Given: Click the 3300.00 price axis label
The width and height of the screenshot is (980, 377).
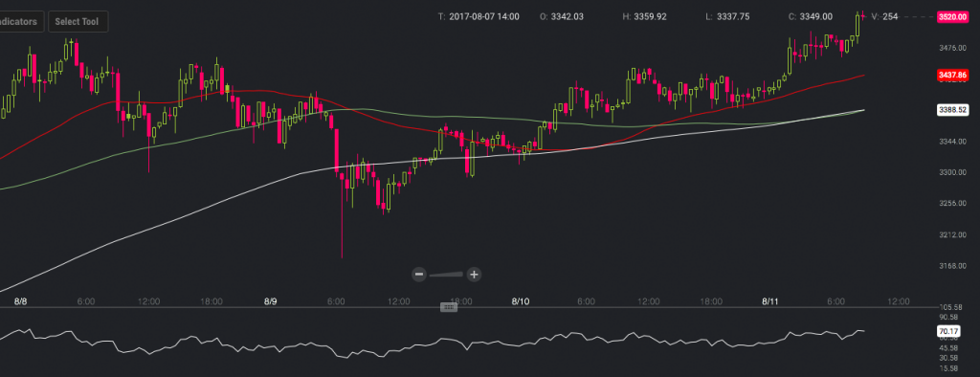Looking at the screenshot, I should [x=952, y=172].
